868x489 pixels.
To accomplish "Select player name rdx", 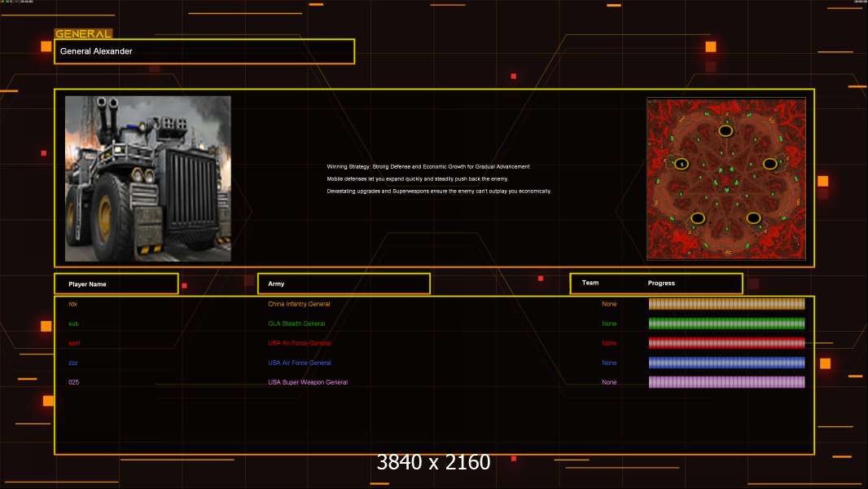I will pos(72,304).
